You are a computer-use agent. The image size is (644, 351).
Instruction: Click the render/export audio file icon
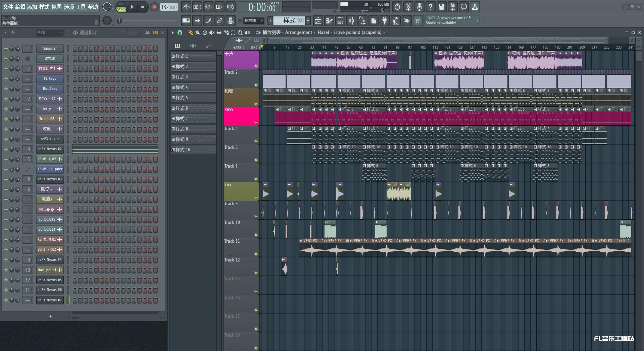pyautogui.click(x=453, y=7)
